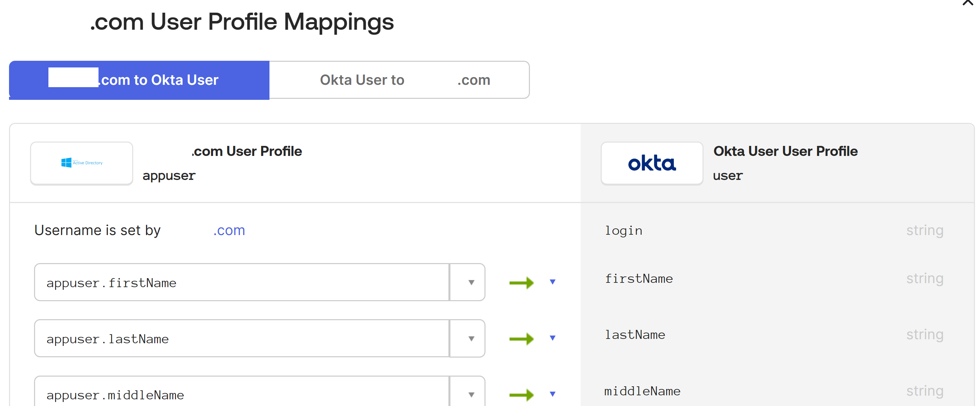Switch to the Okta User to .com tab
This screenshot has width=980, height=406.
[399, 80]
